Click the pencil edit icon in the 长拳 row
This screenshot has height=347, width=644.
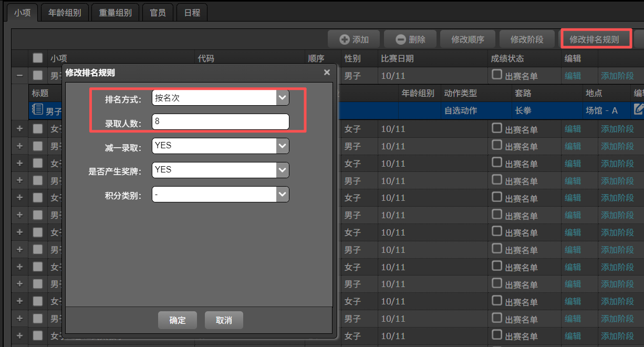[x=639, y=109]
